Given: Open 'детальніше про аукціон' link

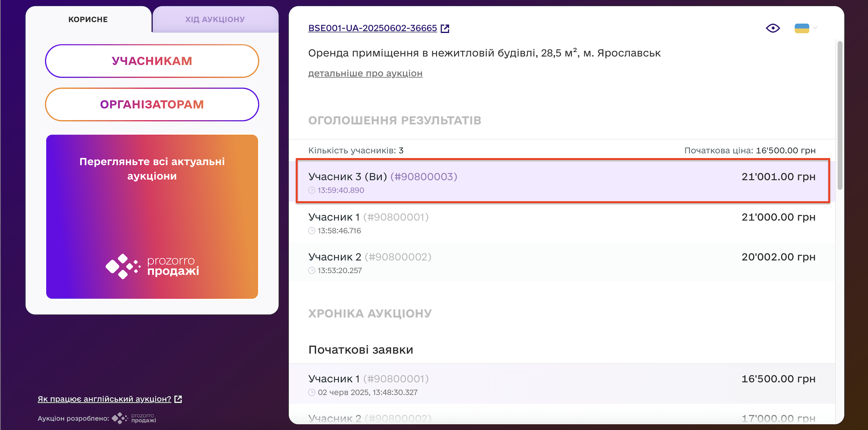Looking at the screenshot, I should pos(365,73).
